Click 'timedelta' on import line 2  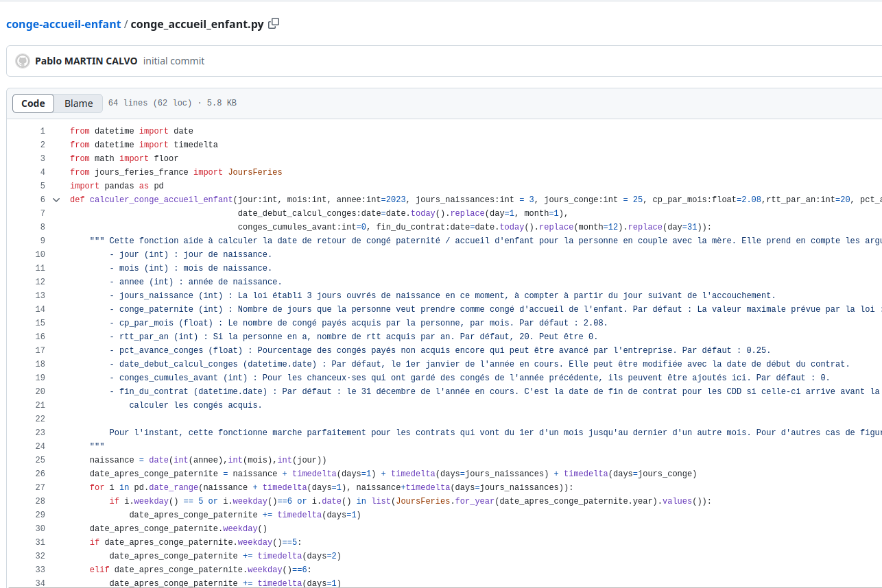tap(196, 145)
